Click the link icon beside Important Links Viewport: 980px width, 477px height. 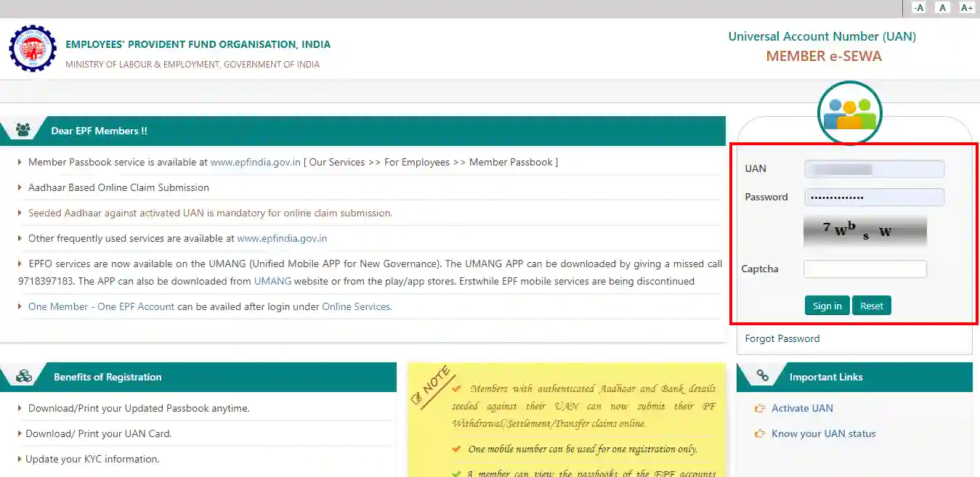762,375
